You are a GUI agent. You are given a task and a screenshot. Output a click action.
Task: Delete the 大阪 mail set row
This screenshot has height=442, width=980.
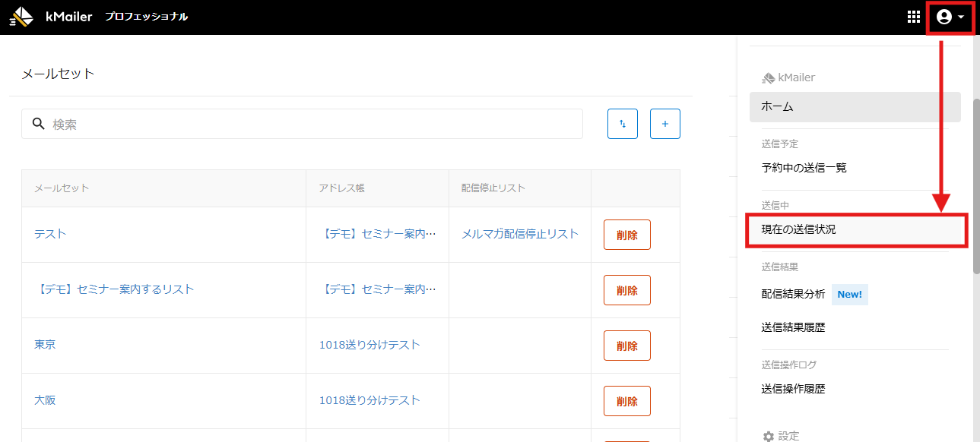click(627, 401)
